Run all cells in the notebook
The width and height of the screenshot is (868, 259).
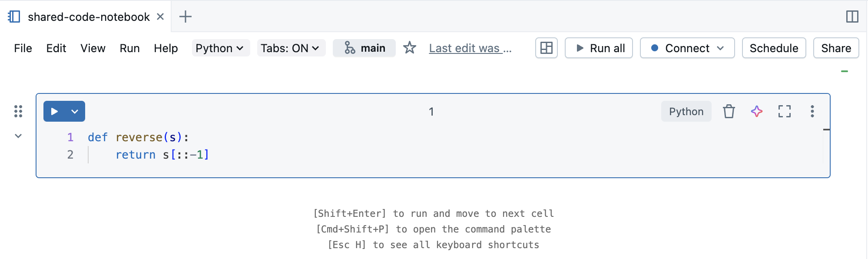coord(599,48)
